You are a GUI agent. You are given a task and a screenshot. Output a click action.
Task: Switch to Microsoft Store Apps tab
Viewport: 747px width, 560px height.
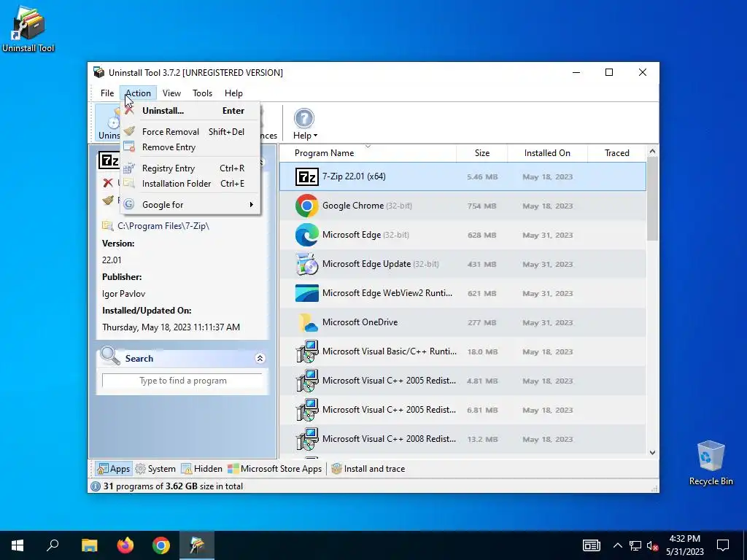click(275, 469)
